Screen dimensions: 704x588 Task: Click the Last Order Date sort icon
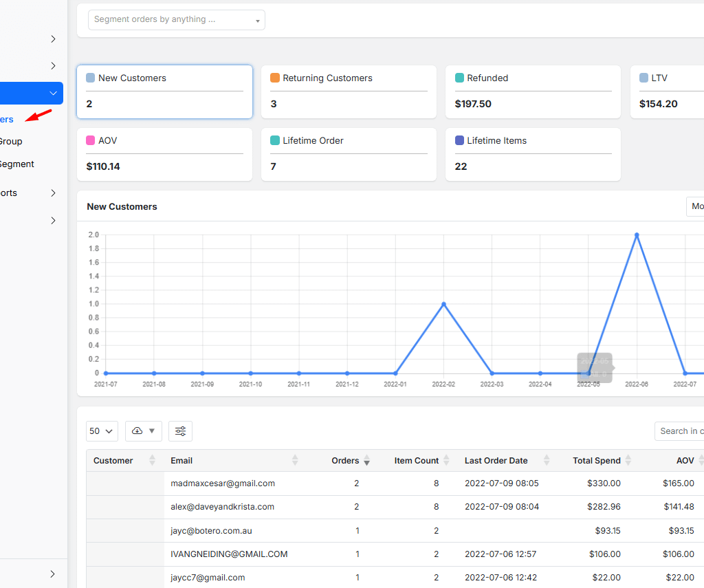547,461
